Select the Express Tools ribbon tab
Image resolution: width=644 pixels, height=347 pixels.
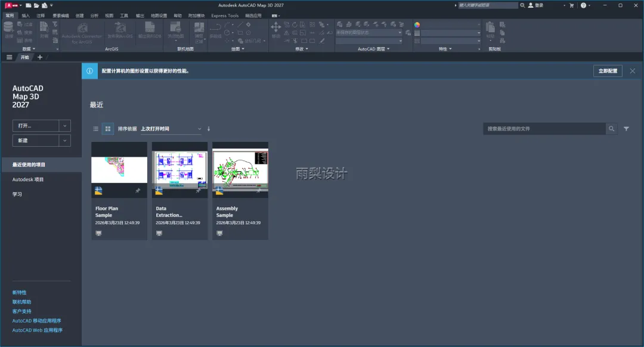point(225,16)
